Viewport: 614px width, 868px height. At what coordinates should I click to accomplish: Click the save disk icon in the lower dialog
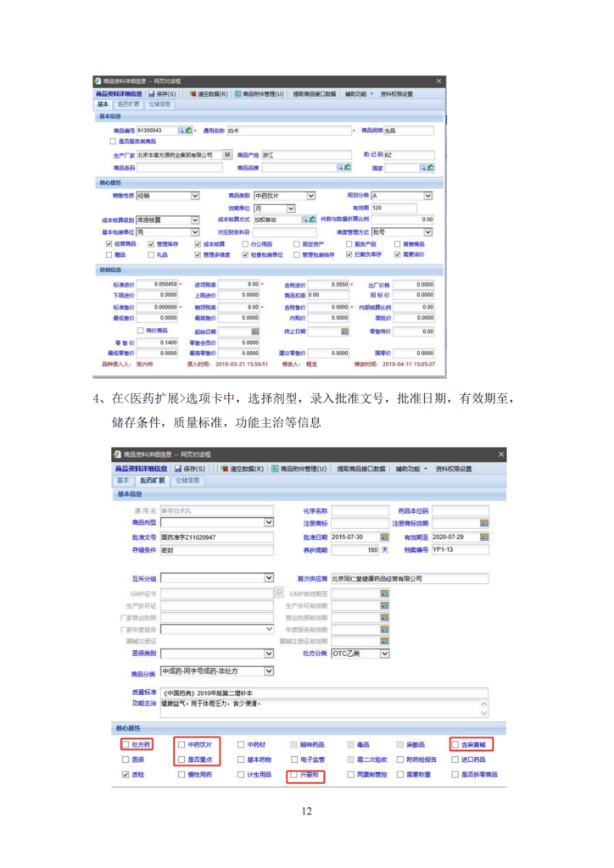(178, 469)
